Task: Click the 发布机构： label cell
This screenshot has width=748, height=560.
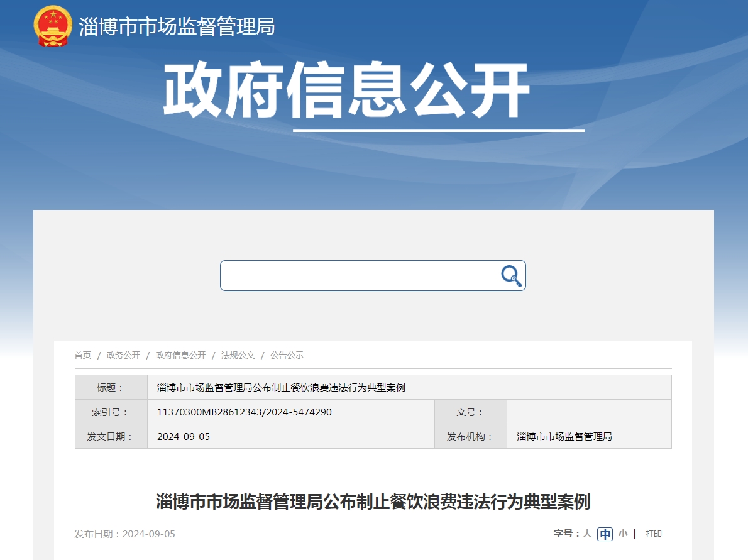Action: [471, 436]
